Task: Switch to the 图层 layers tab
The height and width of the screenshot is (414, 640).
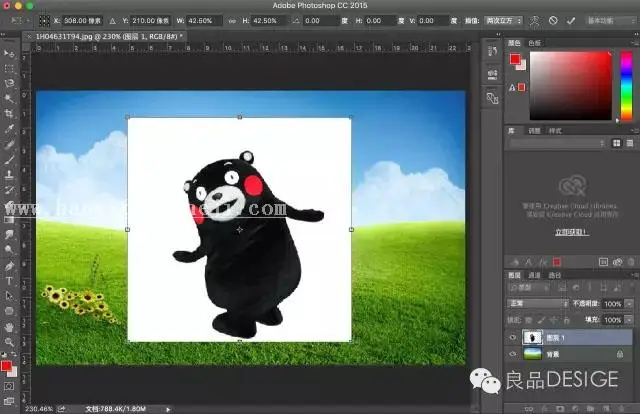Action: [x=514, y=275]
